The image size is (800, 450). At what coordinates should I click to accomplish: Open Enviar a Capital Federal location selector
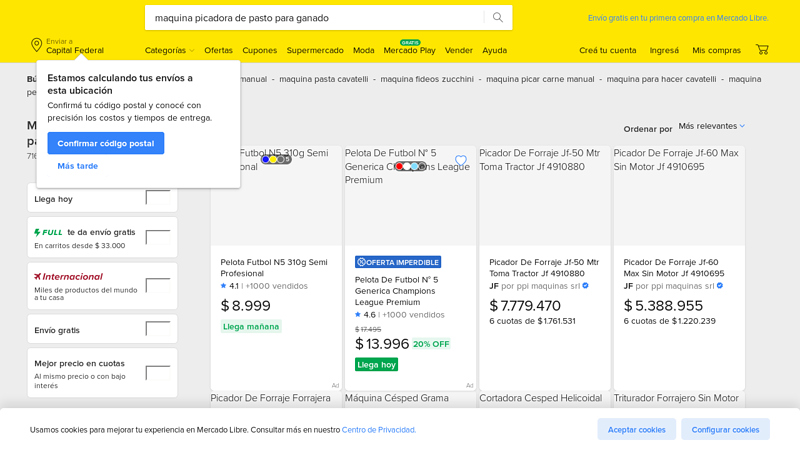coord(74,46)
